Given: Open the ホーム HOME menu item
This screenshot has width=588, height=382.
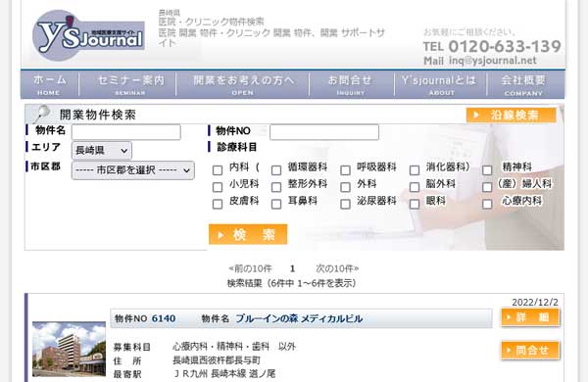Looking at the screenshot, I should [50, 84].
